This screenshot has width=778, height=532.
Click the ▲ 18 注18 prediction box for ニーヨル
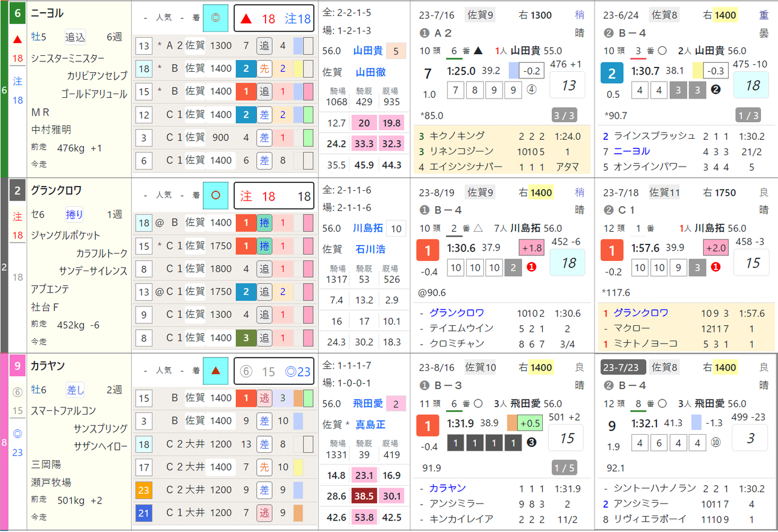(x=274, y=19)
